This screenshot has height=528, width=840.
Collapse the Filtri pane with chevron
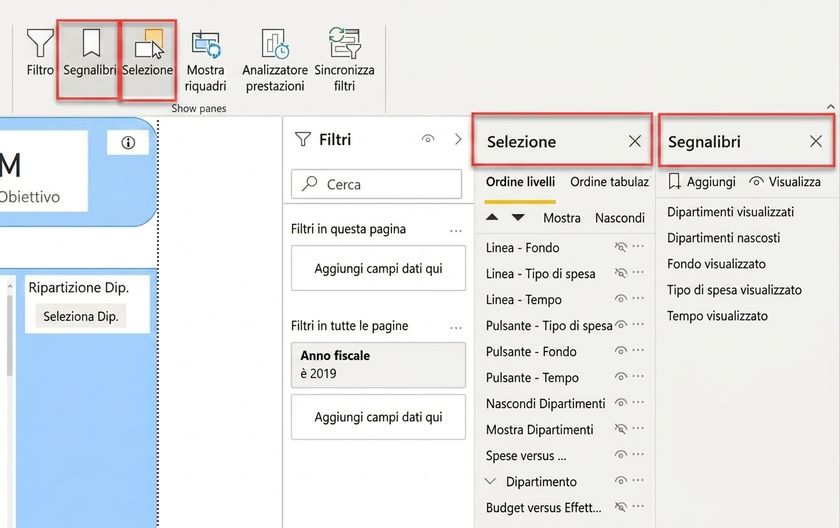click(x=458, y=139)
